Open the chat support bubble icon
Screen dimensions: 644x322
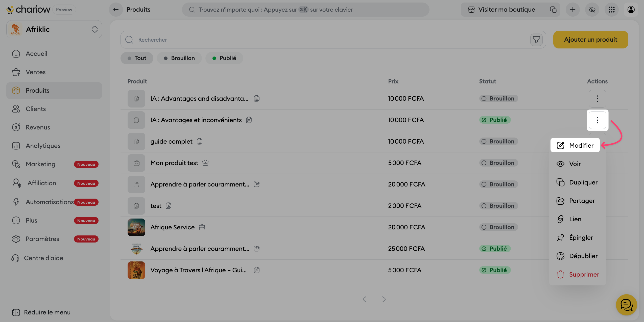pyautogui.click(x=626, y=305)
